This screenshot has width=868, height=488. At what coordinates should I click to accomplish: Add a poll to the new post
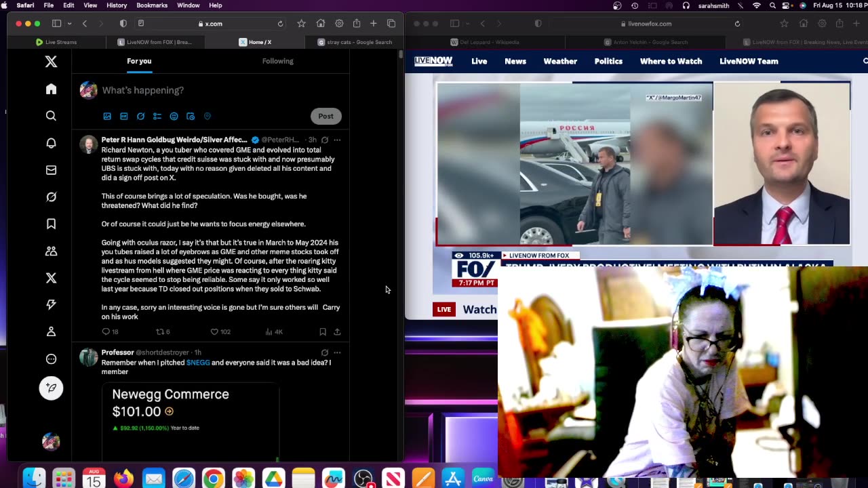157,116
